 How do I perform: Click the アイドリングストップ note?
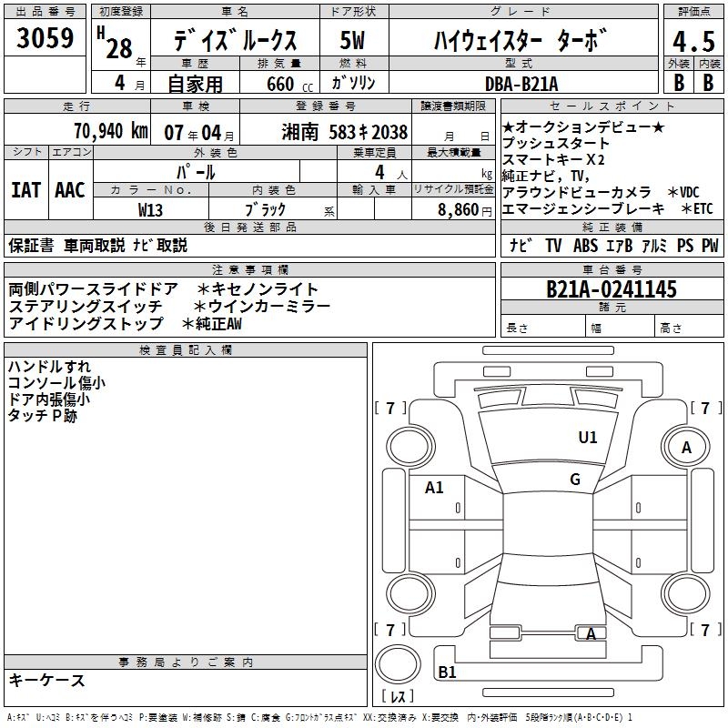click(86, 323)
